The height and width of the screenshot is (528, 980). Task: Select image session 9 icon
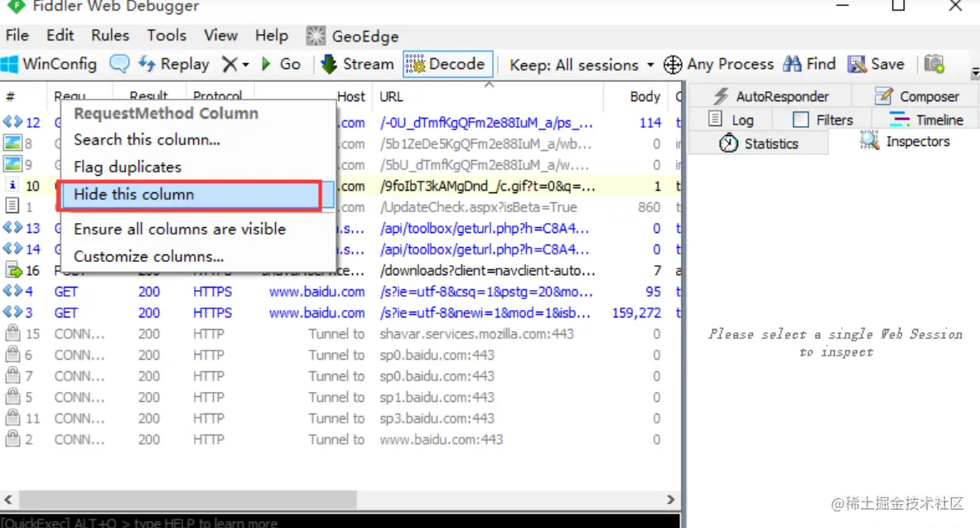12,164
